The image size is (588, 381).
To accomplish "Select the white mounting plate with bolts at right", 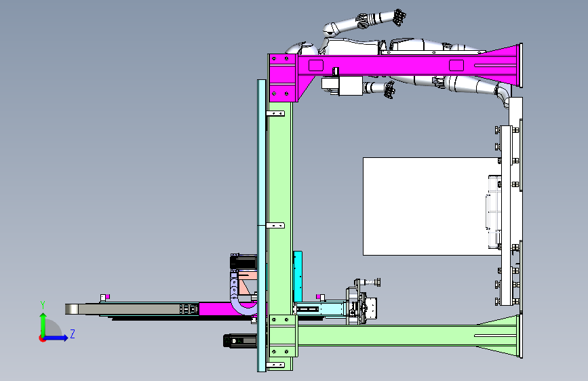I will 506,216.
